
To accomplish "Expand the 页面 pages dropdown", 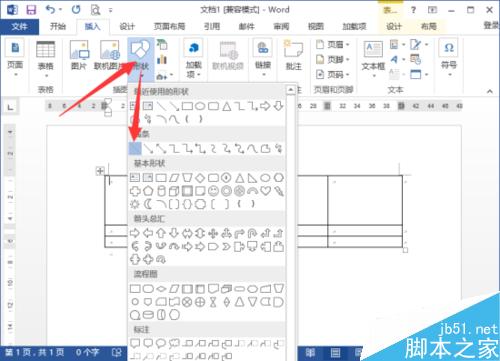I will [15, 59].
